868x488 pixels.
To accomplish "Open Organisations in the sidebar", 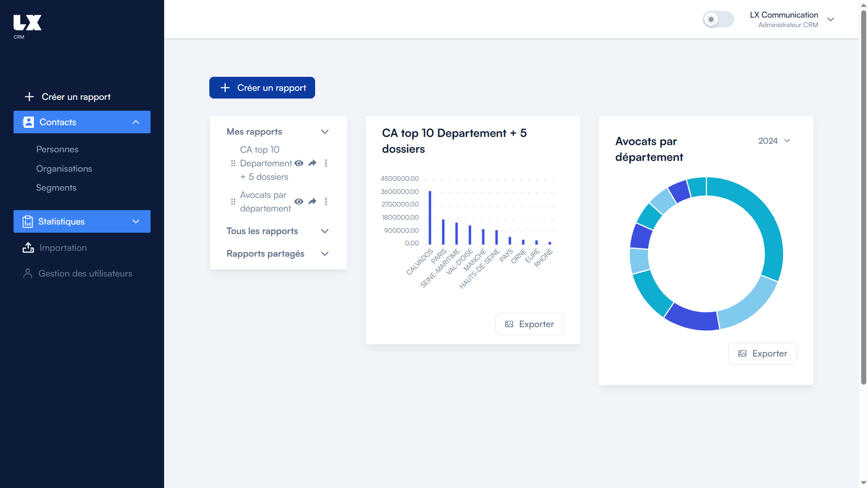I will point(64,169).
